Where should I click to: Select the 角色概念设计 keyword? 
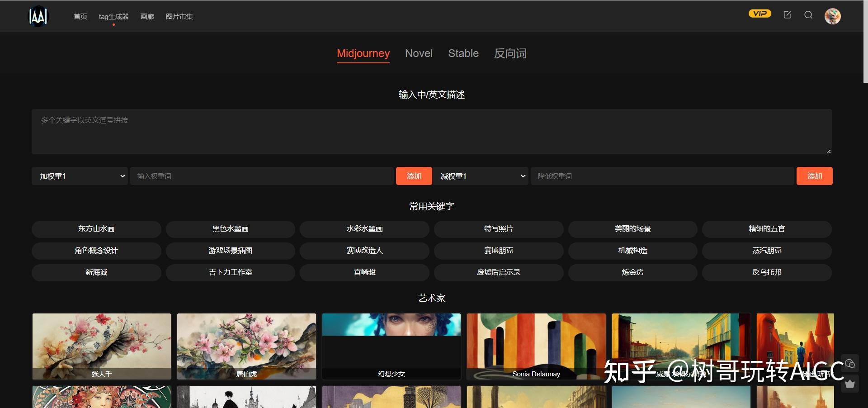(x=96, y=251)
